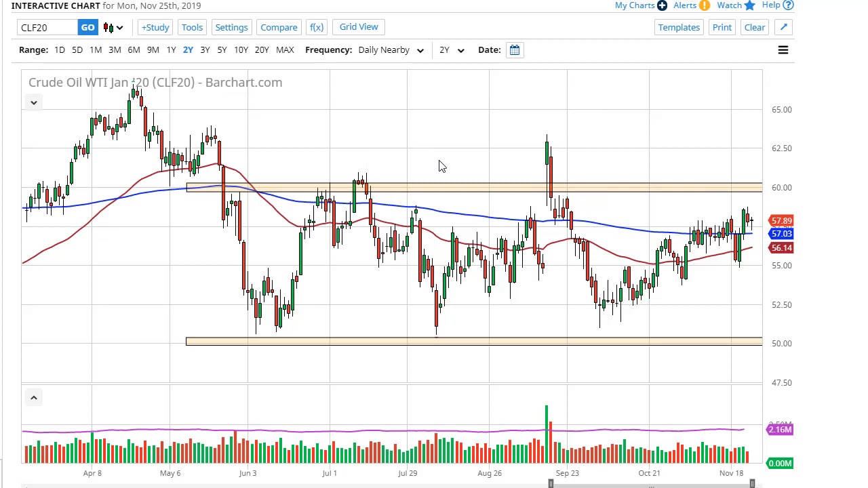Screen dimensions: 868x488
Task: Open the Date calendar picker icon
Action: click(x=515, y=49)
